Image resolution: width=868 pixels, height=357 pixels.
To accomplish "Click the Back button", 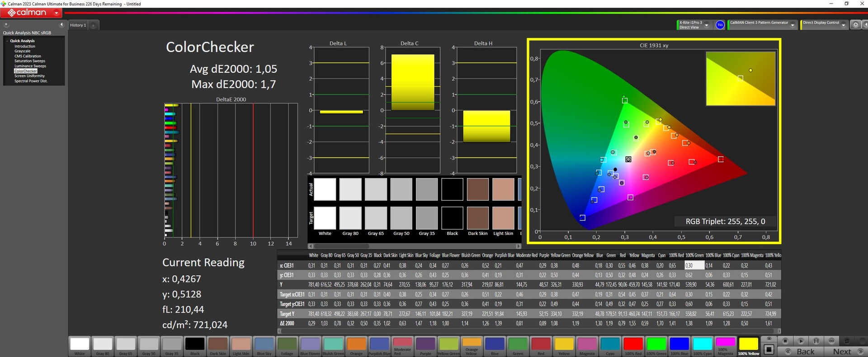I will tap(805, 352).
